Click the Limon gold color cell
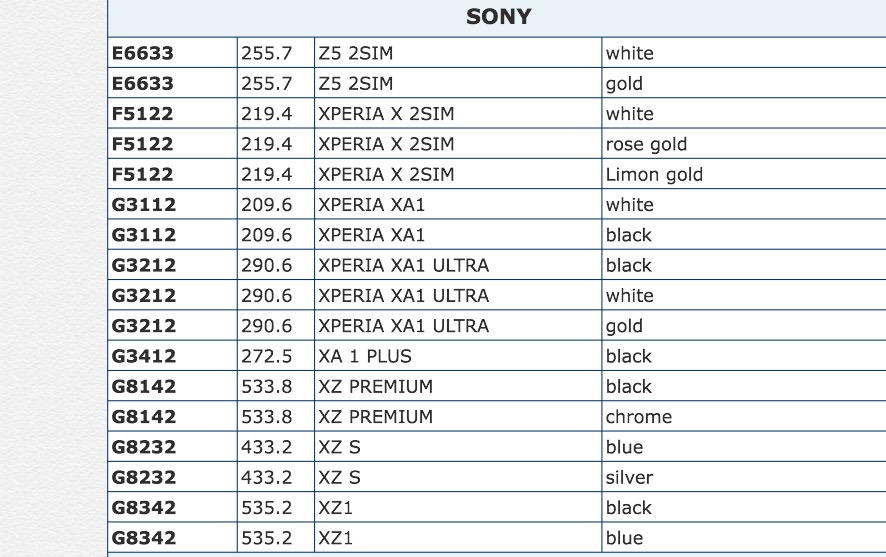Viewport: 886px width, 557px height. coord(654,174)
